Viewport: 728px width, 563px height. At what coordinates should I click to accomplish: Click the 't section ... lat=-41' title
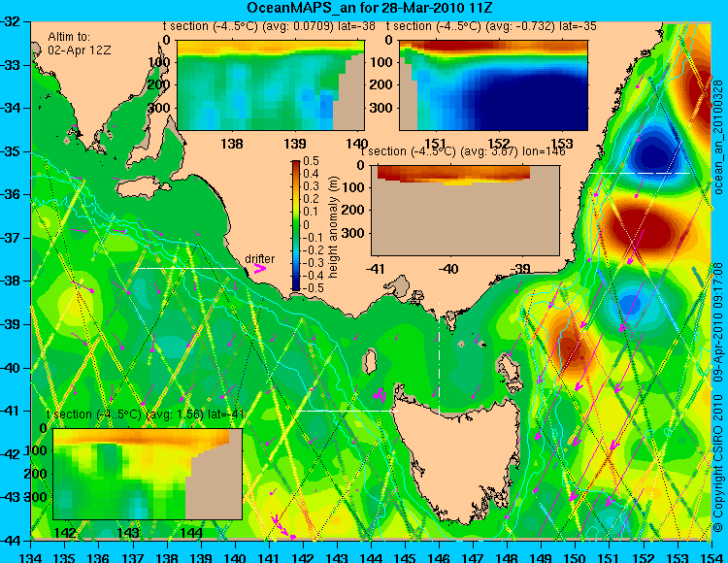(146, 414)
